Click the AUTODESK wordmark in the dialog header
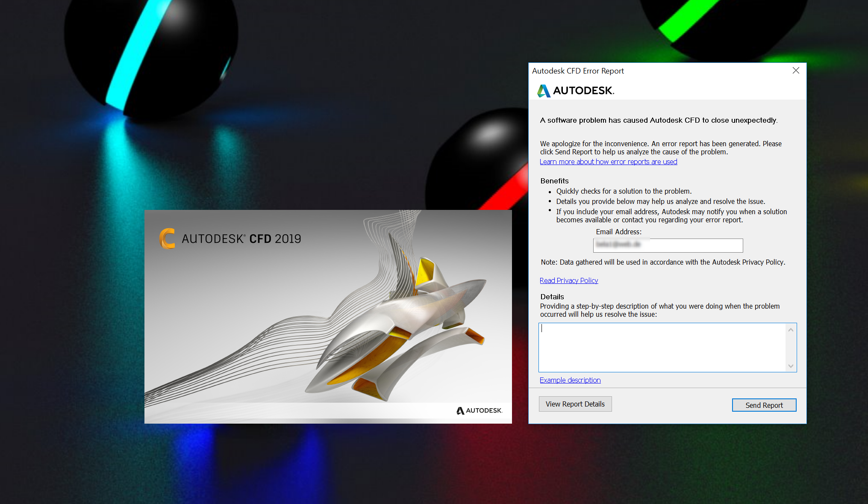This screenshot has width=868, height=504. click(x=583, y=91)
